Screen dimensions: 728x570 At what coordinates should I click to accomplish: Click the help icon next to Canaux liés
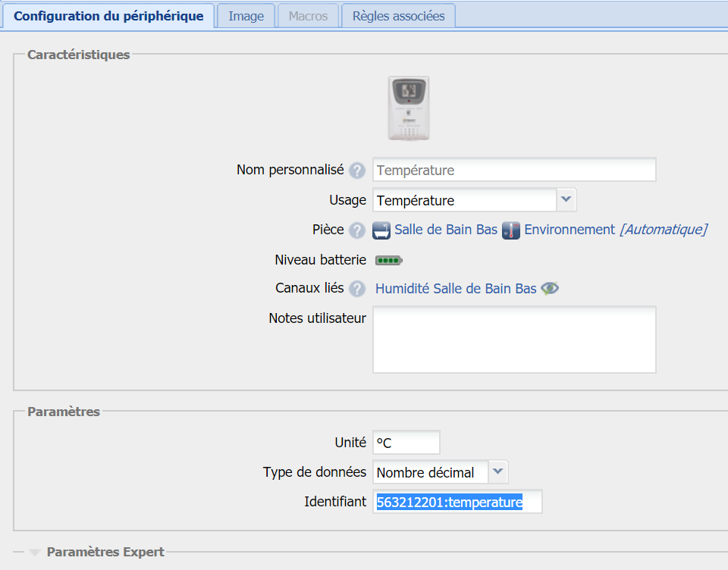(356, 289)
